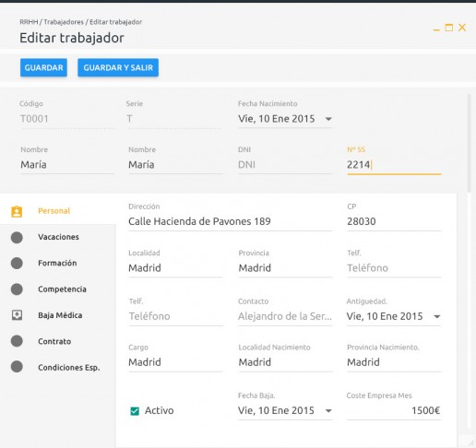476x448 pixels.
Task: Click the GUARDAR button
Action: (43, 67)
